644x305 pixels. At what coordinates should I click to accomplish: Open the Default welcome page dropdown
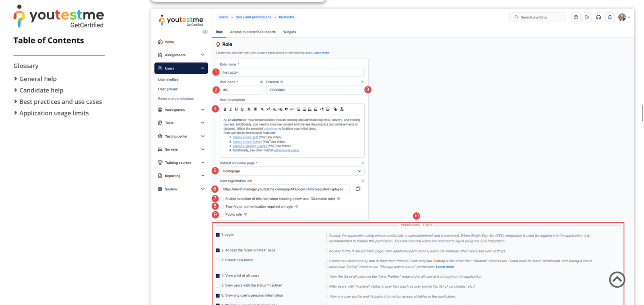click(292, 171)
